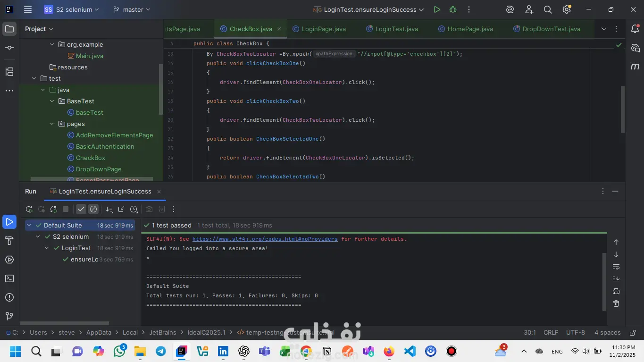Open the Maven tool window

pyautogui.click(x=635, y=67)
